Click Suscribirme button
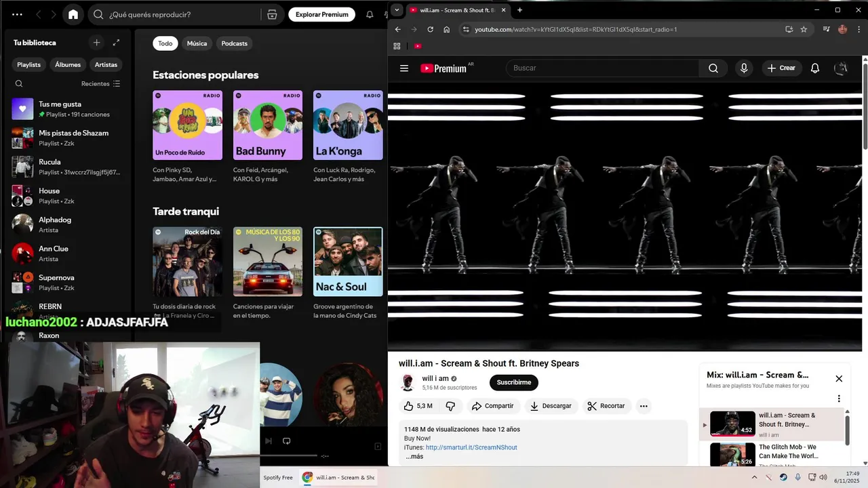Screen dimensions: 868x488 (x=514, y=382)
